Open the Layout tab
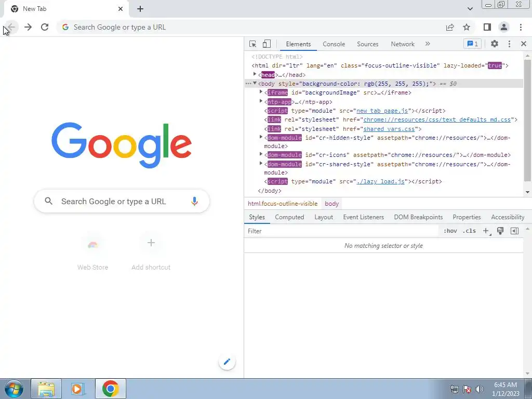 [324, 217]
